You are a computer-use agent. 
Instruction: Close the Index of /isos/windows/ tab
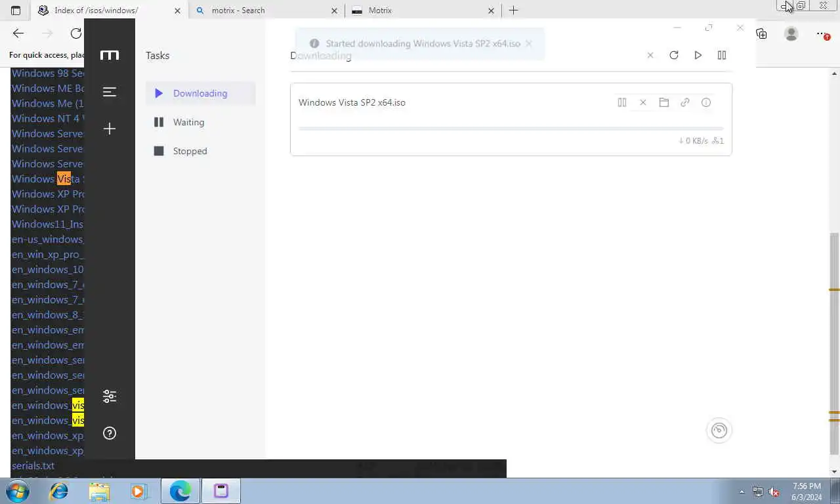[x=177, y=10]
